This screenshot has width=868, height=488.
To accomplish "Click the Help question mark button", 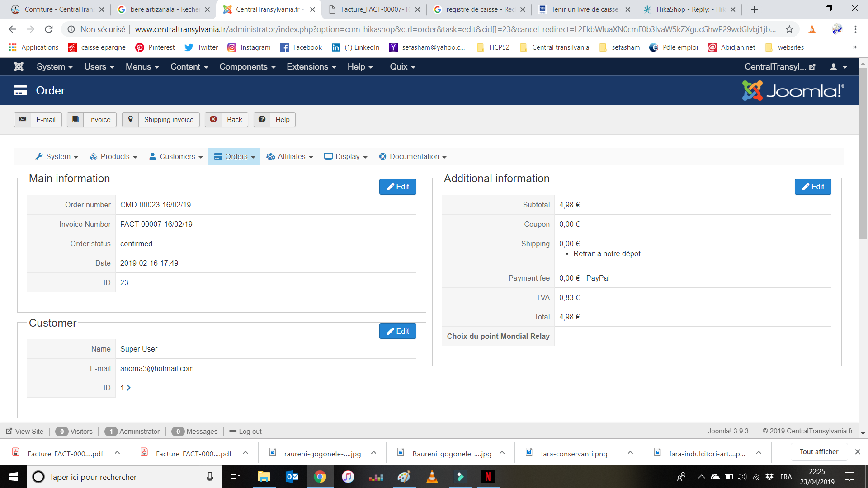I will pyautogui.click(x=262, y=120).
